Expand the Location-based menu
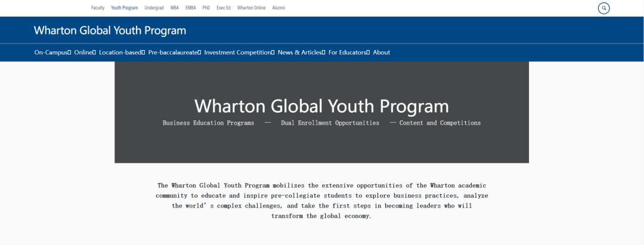Viewport: 644px width, 245px height. click(122, 52)
